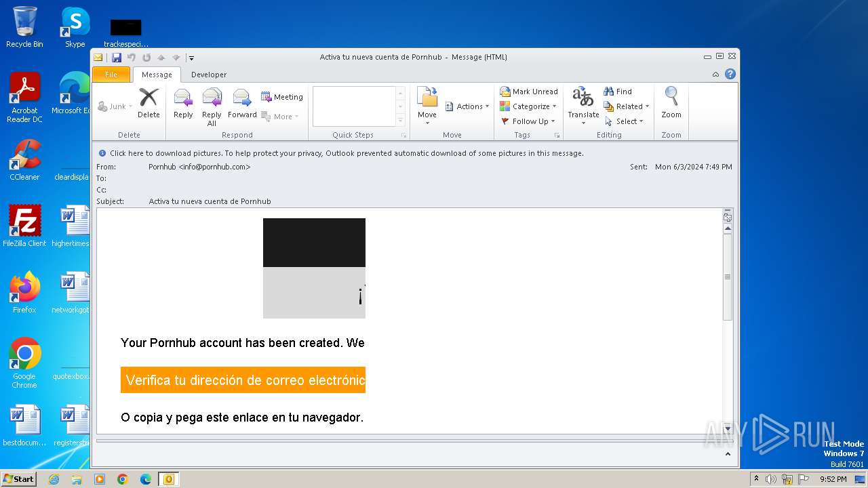Viewport: 868px width, 488px height.
Task: Switch to the Message tab
Action: (x=157, y=75)
